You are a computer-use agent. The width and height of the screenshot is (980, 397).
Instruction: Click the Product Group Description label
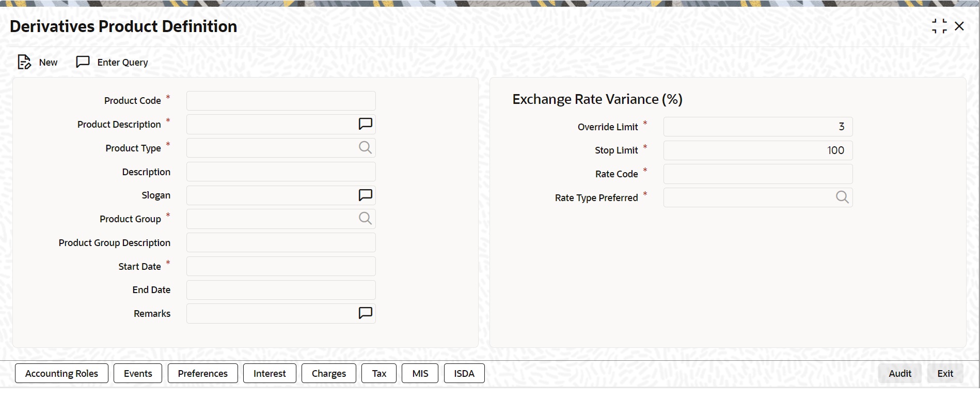(115, 243)
